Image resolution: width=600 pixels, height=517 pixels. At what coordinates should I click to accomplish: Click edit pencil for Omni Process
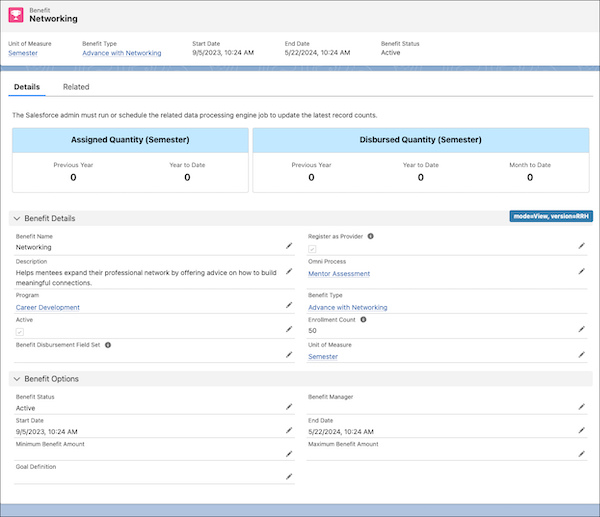581,272
